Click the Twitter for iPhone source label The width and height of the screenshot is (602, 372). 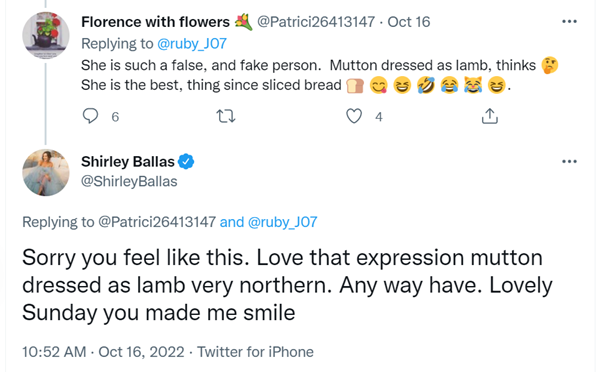click(255, 352)
